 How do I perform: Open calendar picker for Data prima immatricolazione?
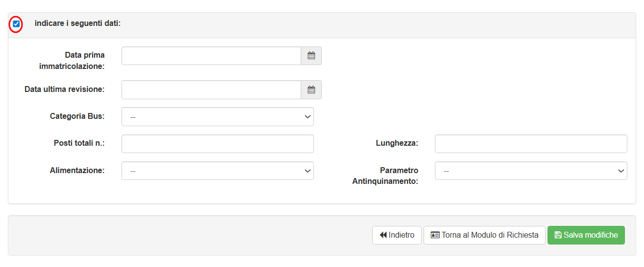point(311,56)
